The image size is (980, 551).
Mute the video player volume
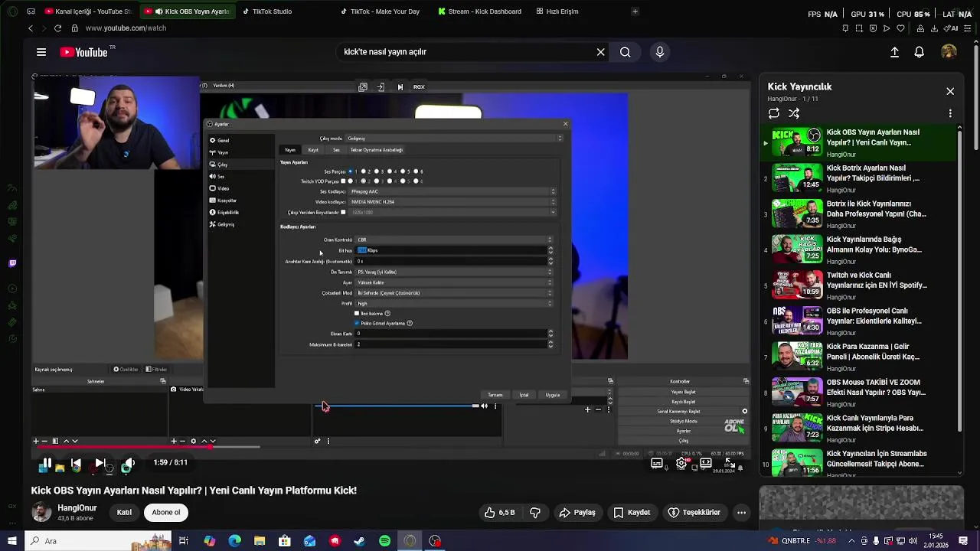[x=129, y=463]
